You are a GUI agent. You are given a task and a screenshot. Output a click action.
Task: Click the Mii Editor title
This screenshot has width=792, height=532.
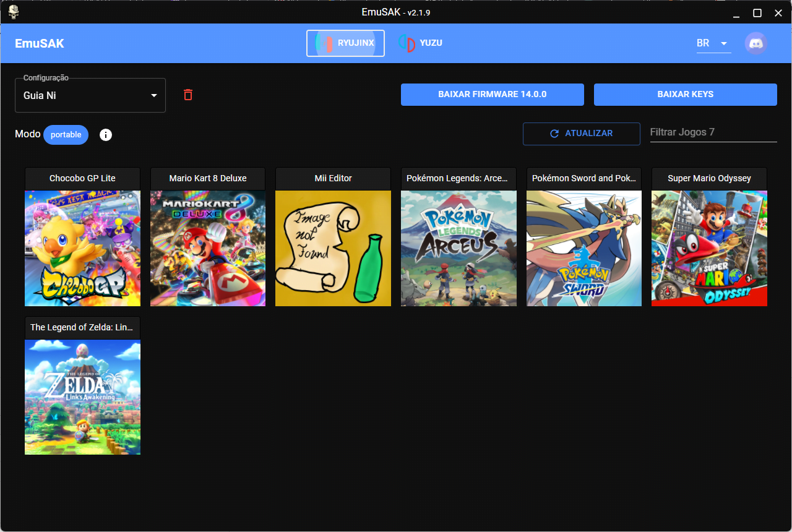pyautogui.click(x=333, y=178)
